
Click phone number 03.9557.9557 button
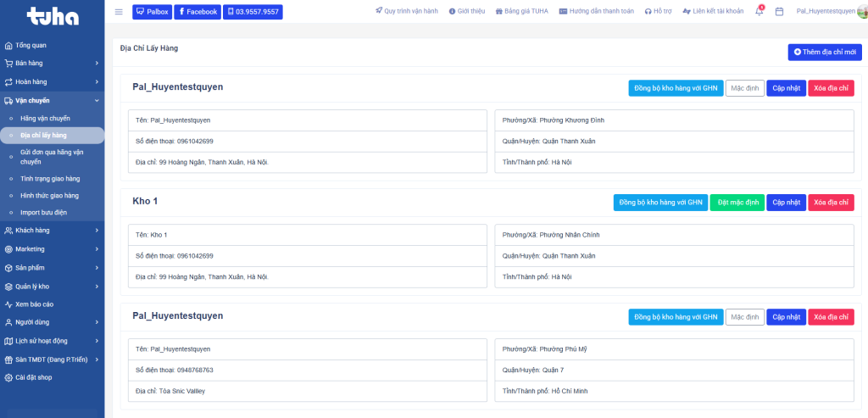click(x=253, y=12)
